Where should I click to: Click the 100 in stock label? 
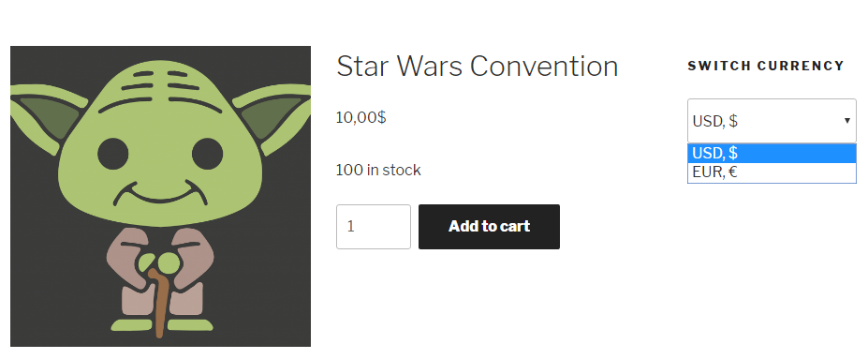[x=378, y=170]
